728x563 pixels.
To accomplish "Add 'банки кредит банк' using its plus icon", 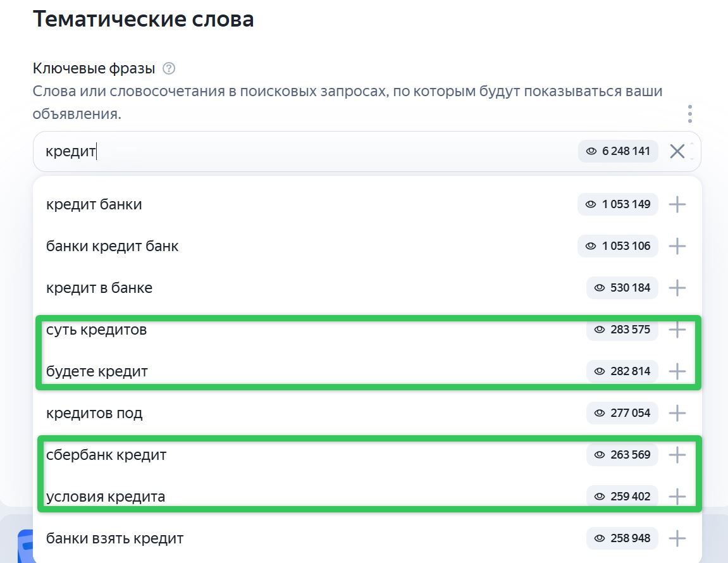I will 677,246.
